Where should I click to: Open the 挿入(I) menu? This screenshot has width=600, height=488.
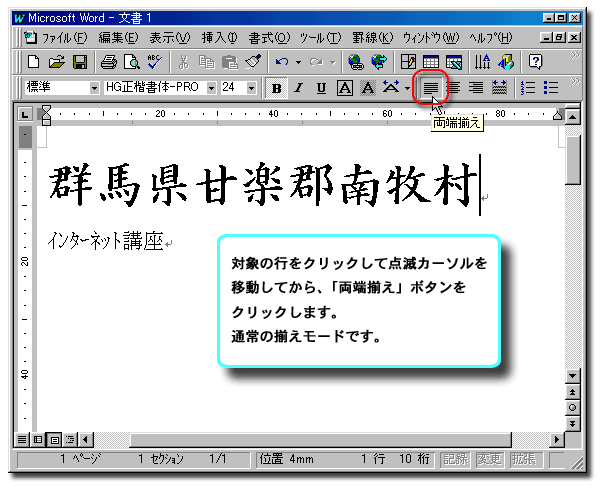tap(219, 38)
